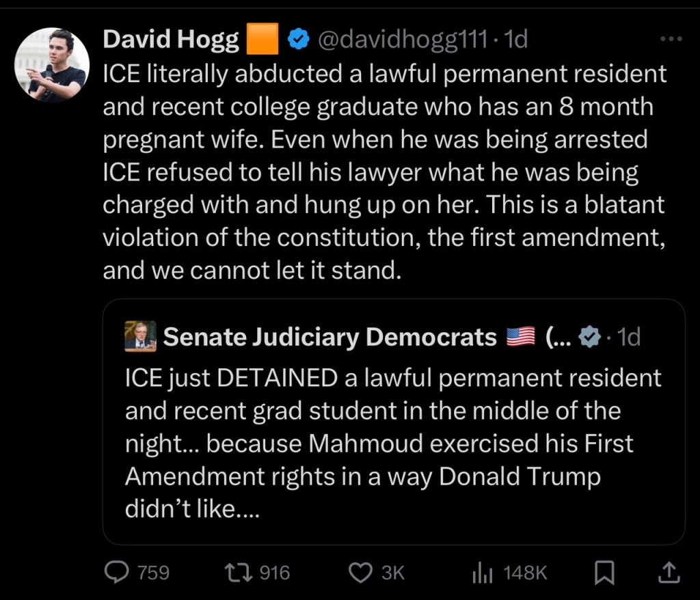700x600 pixels.
Task: Toggle the heart like button
Action: point(360,572)
